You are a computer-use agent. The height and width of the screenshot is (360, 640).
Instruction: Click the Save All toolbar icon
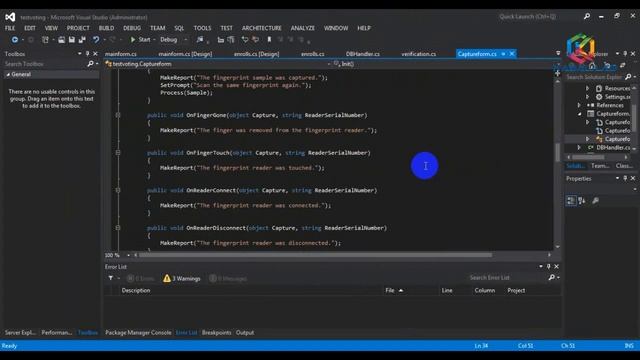click(82, 40)
